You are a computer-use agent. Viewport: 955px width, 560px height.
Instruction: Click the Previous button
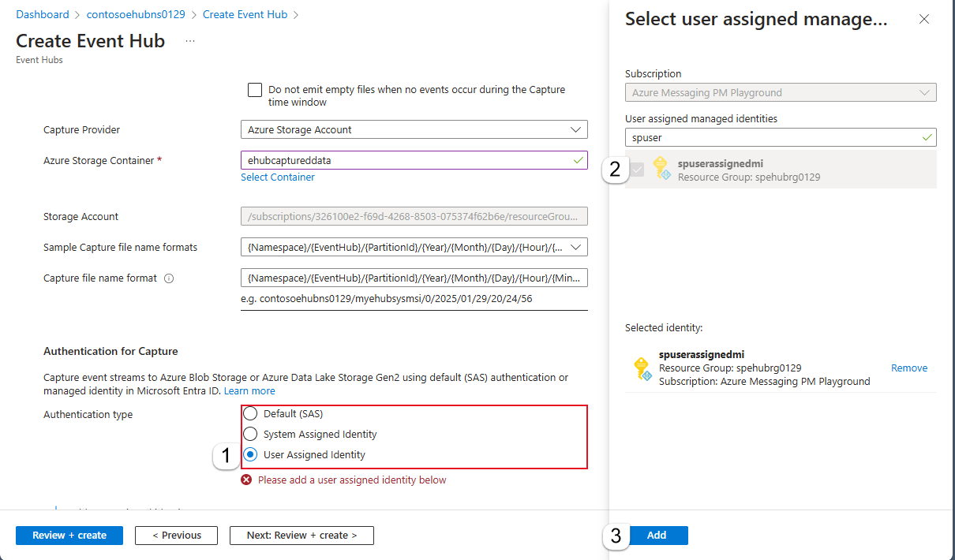click(x=176, y=536)
